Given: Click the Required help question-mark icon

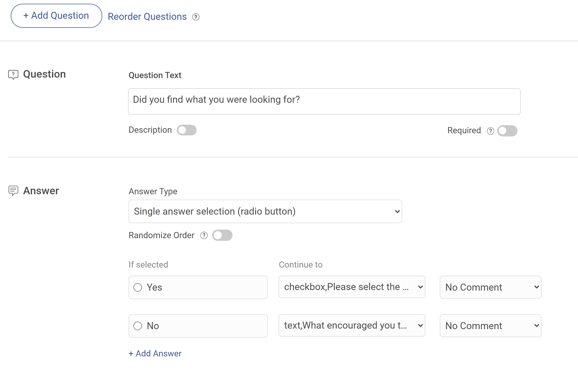Looking at the screenshot, I should pos(490,131).
